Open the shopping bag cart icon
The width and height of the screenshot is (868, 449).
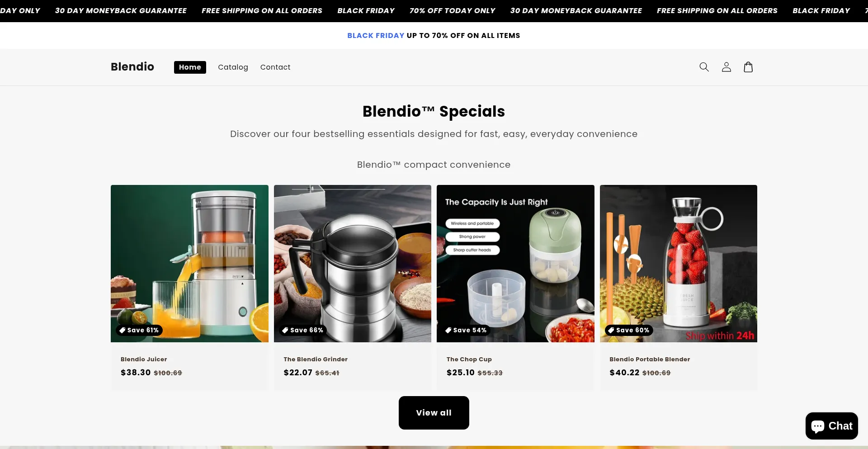[748, 67]
